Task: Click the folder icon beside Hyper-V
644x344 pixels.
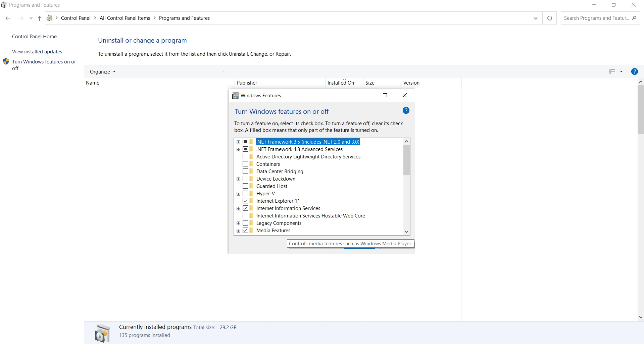Action: [x=251, y=193]
